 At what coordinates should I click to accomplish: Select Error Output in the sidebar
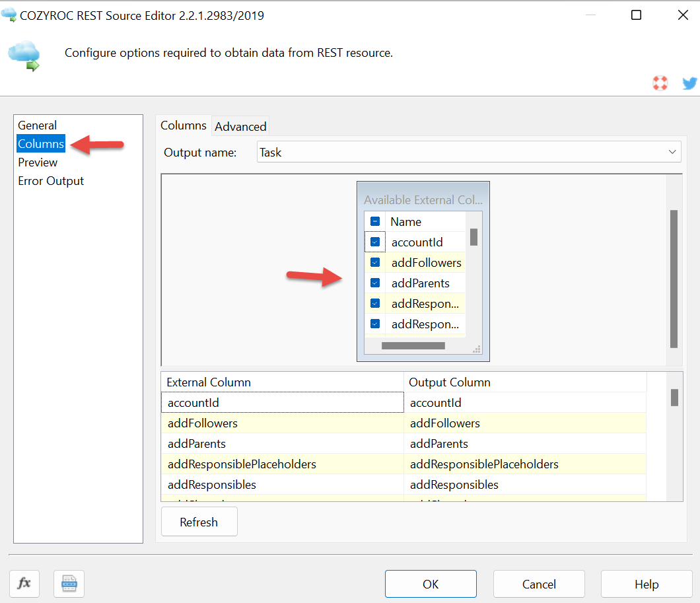pyautogui.click(x=51, y=181)
